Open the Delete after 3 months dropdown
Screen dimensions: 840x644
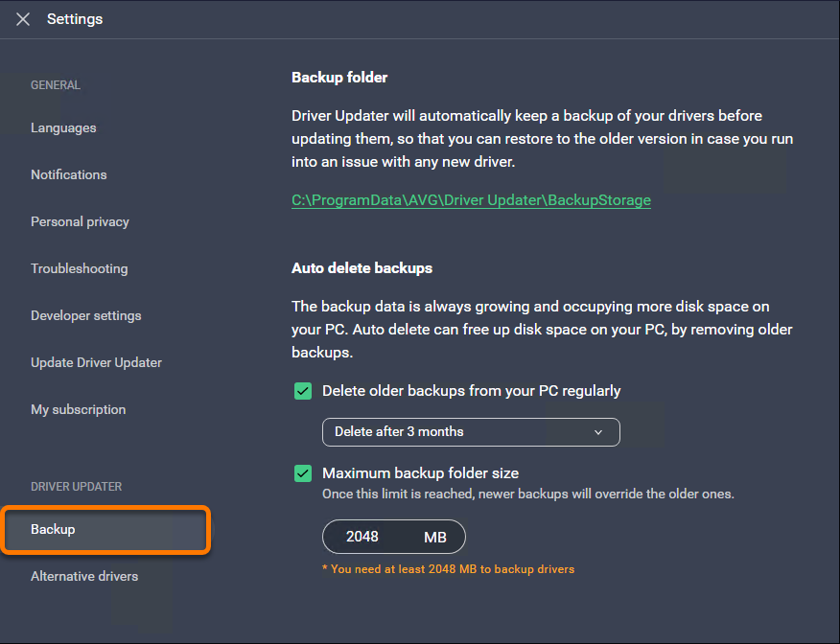point(470,432)
